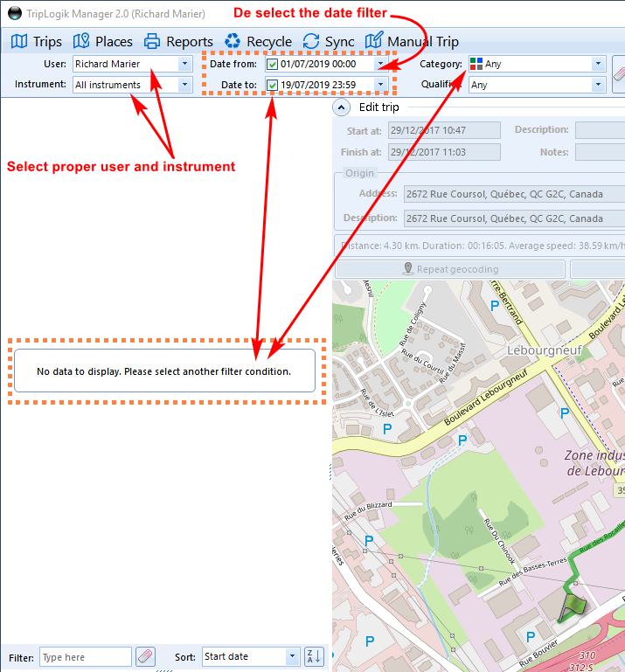This screenshot has width=625, height=672.
Task: Click the Start at date field
Action: point(444,130)
